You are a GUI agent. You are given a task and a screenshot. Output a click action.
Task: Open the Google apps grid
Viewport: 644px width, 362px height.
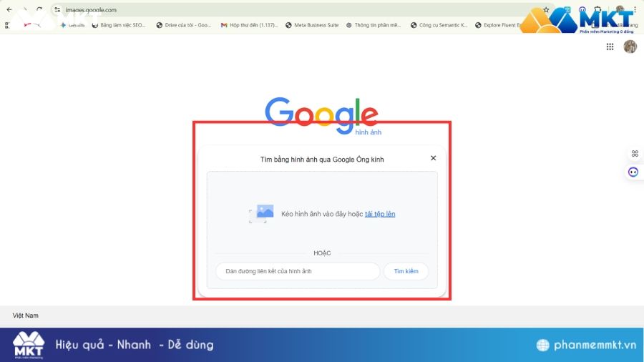[610, 47]
